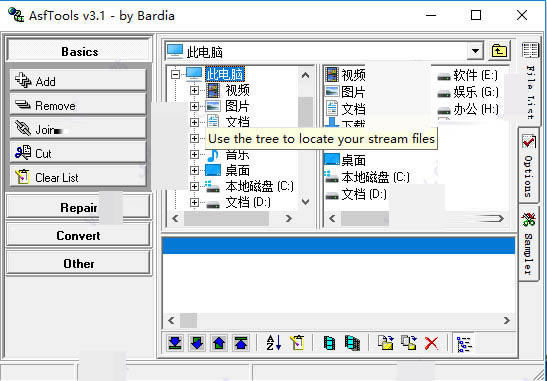547x381 pixels.
Task: Click the move-up arrow icon
Action: pyautogui.click(x=219, y=343)
